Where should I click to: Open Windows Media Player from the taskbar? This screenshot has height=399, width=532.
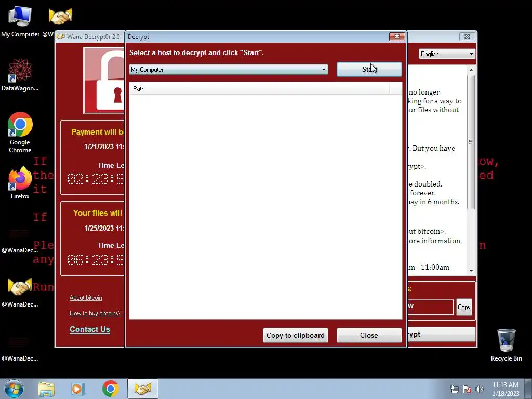[x=78, y=389]
